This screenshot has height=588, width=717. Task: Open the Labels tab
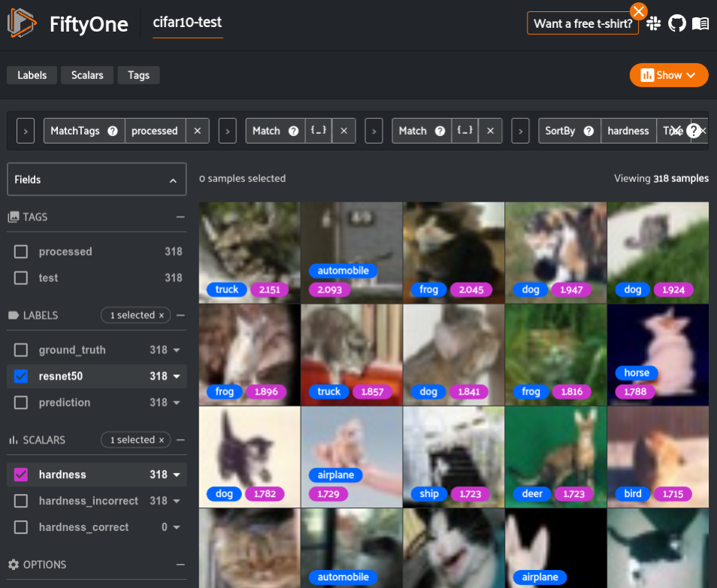(32, 75)
